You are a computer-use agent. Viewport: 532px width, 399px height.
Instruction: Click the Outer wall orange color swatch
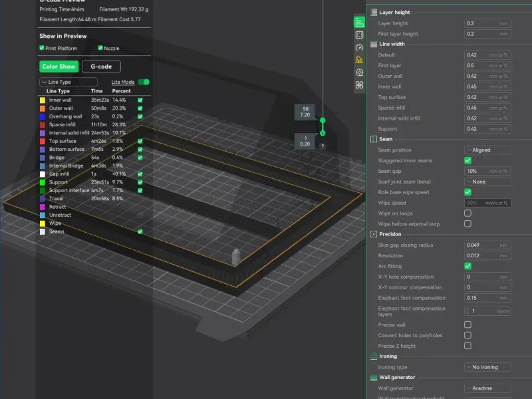click(x=43, y=108)
